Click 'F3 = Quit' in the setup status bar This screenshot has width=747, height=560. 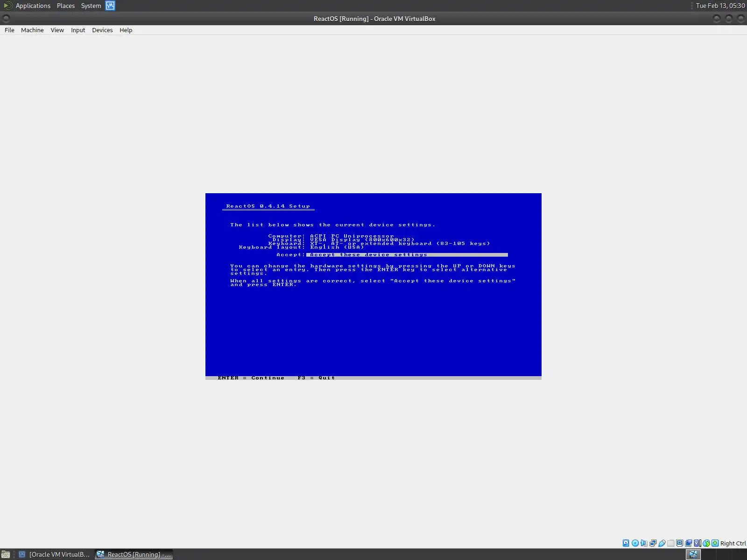(316, 378)
